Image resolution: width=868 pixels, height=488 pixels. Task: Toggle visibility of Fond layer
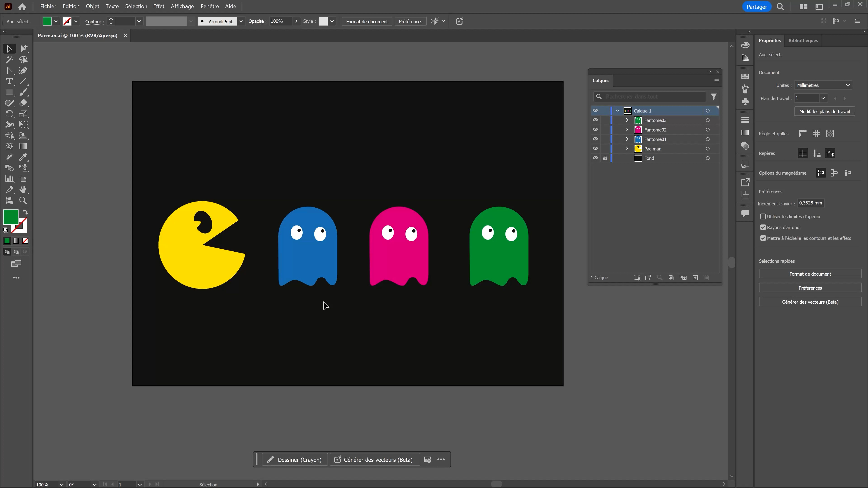[595, 158]
